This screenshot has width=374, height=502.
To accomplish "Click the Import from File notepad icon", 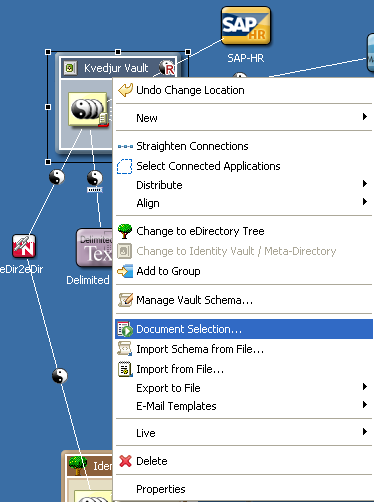I will tap(125, 369).
